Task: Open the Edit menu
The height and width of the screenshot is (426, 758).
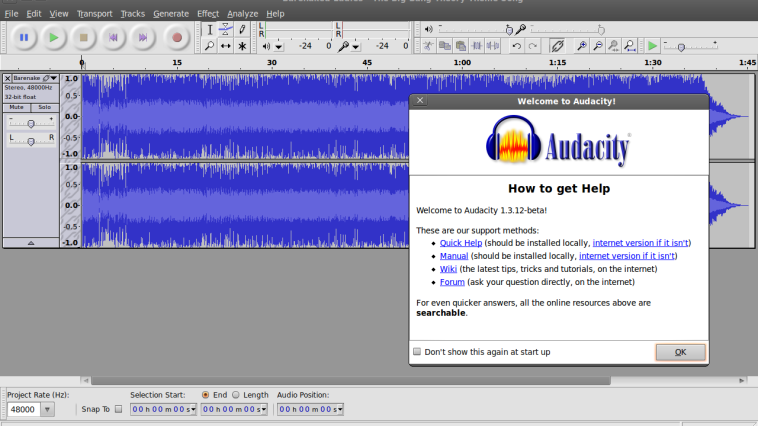Action: (33, 14)
